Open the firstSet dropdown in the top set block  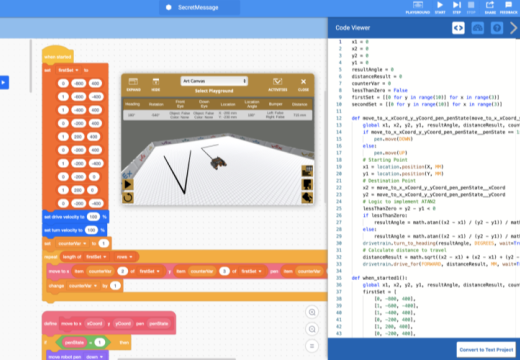[x=68, y=70]
